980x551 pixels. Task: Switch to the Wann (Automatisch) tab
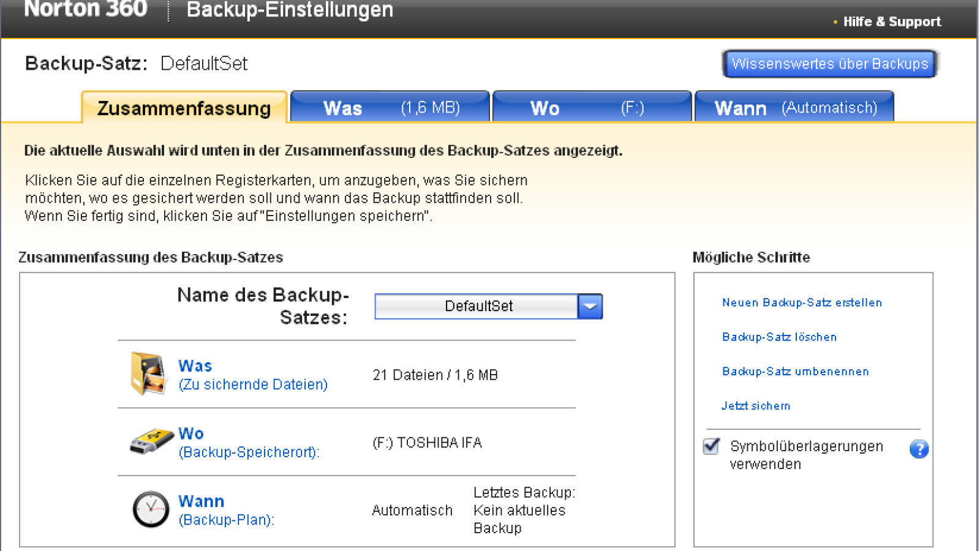point(794,108)
